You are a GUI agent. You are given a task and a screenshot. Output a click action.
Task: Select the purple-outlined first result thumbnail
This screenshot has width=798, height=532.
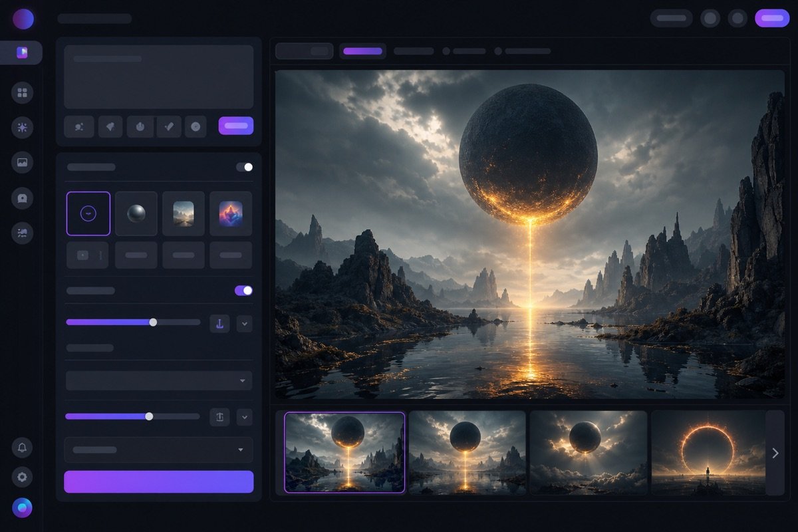(x=344, y=453)
